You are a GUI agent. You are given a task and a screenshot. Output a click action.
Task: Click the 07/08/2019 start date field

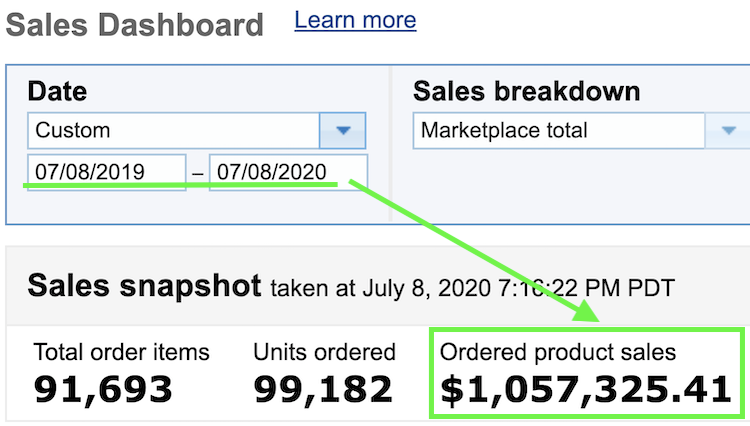tap(107, 172)
